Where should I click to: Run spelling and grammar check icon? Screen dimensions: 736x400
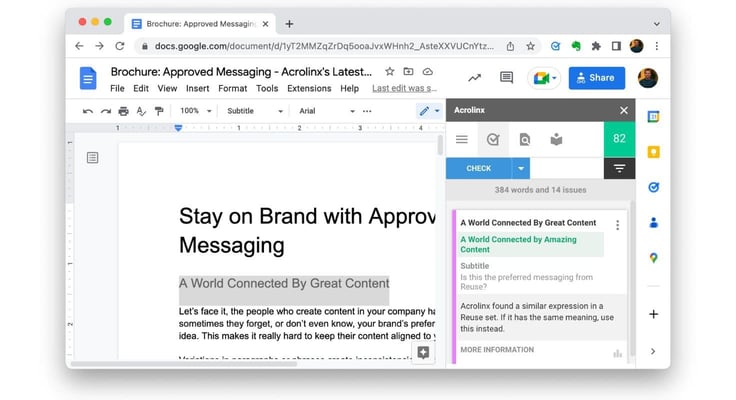pyautogui.click(x=141, y=111)
